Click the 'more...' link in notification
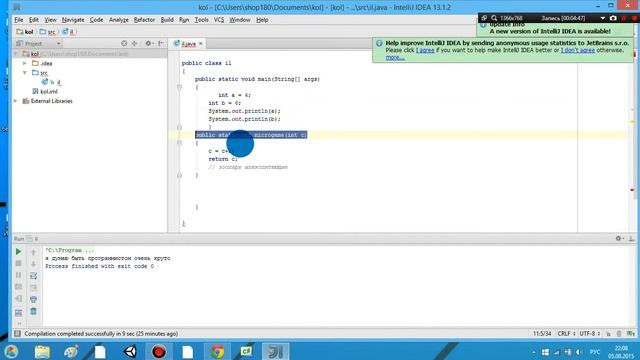Screen dimensions: 640x360 click(x=395, y=58)
